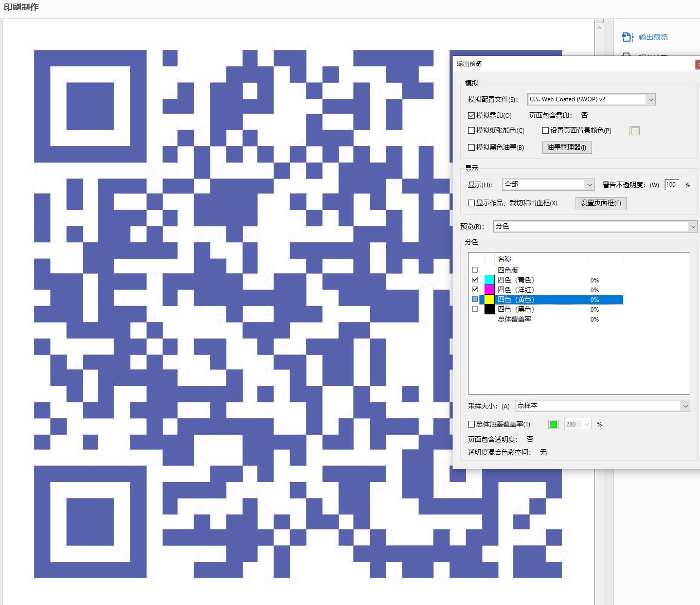Check the 四色 (黑色) plate checkbox
This screenshot has width=700, height=605.
[x=475, y=309]
